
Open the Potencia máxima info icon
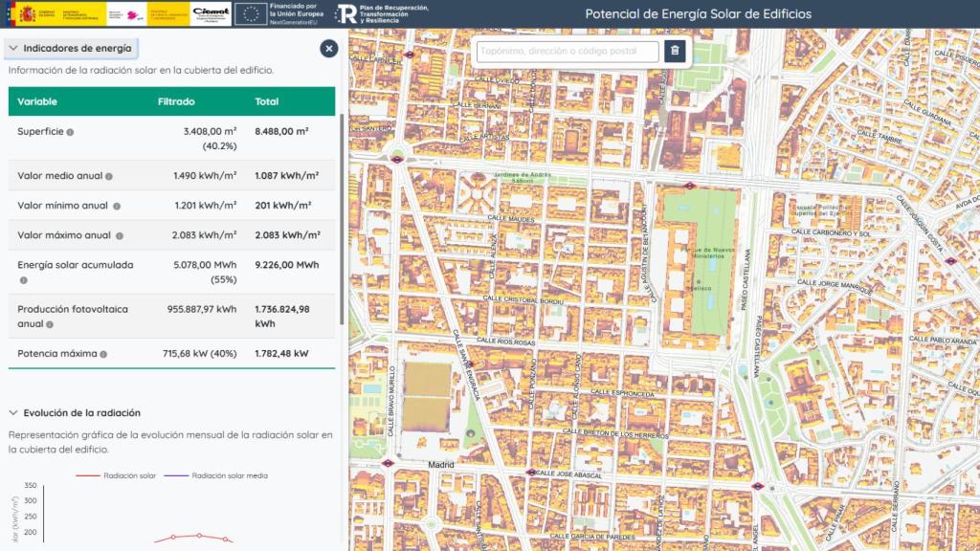pos(103,354)
